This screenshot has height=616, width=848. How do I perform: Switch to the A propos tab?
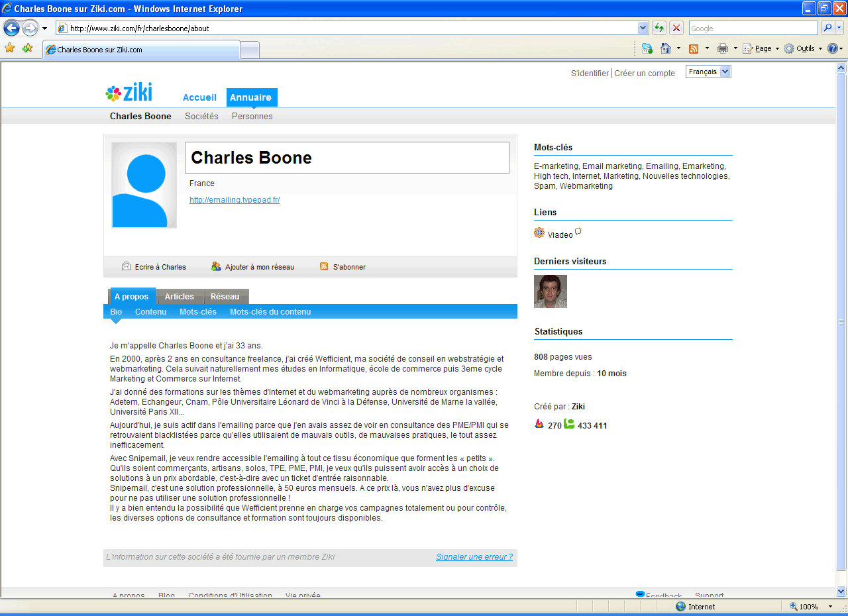click(x=131, y=296)
